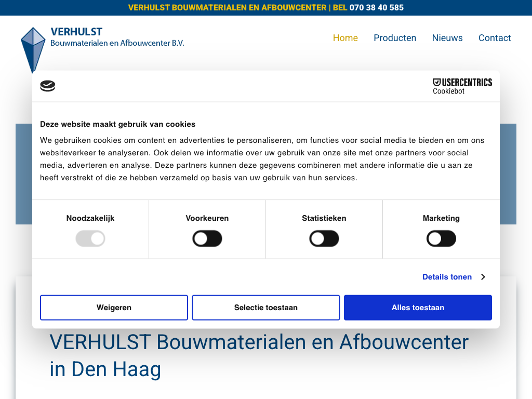Image resolution: width=532 pixels, height=399 pixels.
Task: Enable the Voorkeuren cookies switch
Action: pyautogui.click(x=207, y=238)
